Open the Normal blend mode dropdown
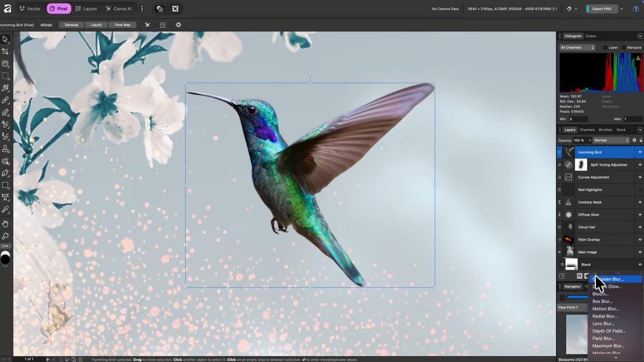The width and height of the screenshot is (644, 362). tap(612, 140)
